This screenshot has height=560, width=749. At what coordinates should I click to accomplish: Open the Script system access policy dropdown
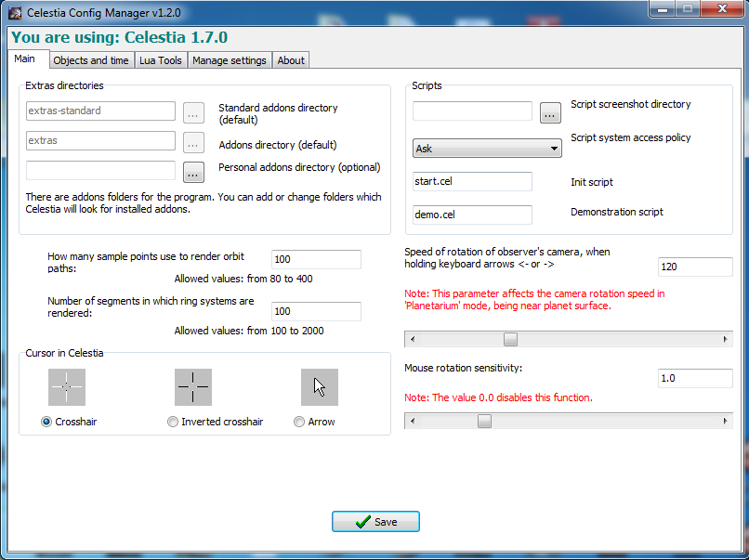pyautogui.click(x=487, y=149)
